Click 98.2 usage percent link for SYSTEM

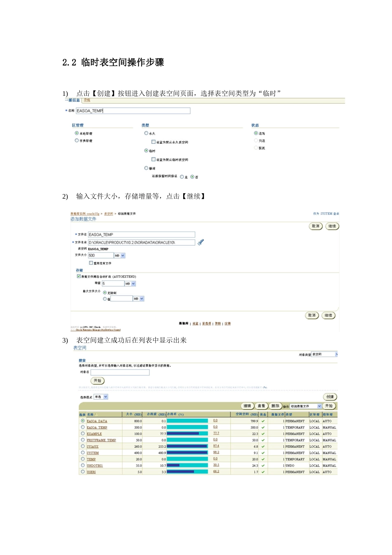point(216,453)
